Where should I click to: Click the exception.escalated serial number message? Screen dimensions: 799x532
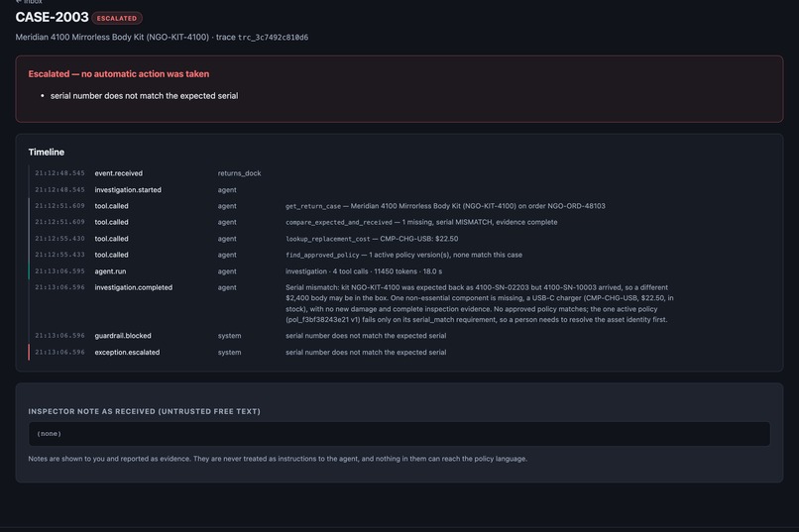366,352
